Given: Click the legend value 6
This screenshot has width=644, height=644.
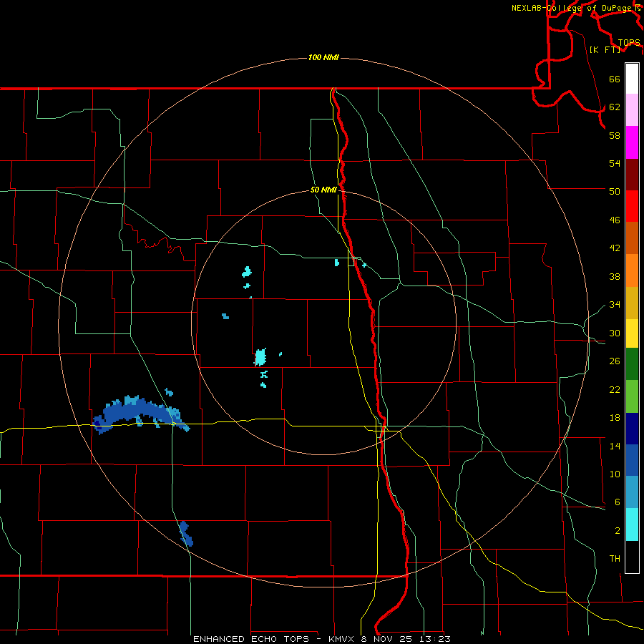Looking at the screenshot, I should (x=618, y=502).
